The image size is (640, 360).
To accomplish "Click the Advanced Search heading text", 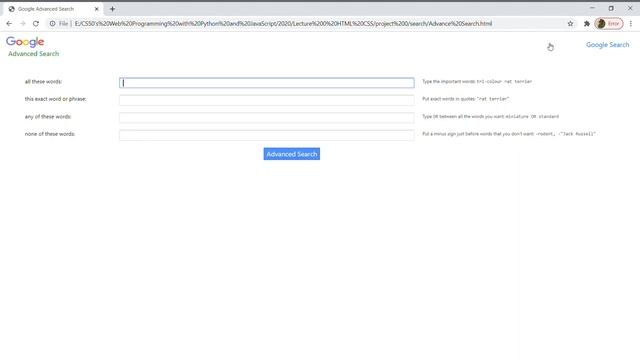I will (x=33, y=54).
